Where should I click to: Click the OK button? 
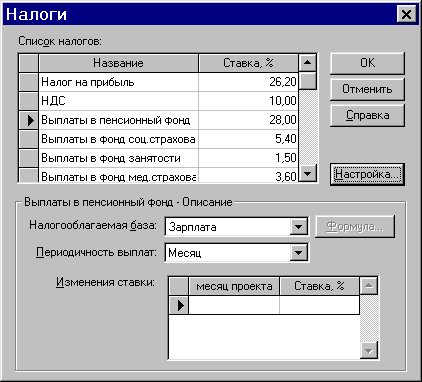click(367, 63)
